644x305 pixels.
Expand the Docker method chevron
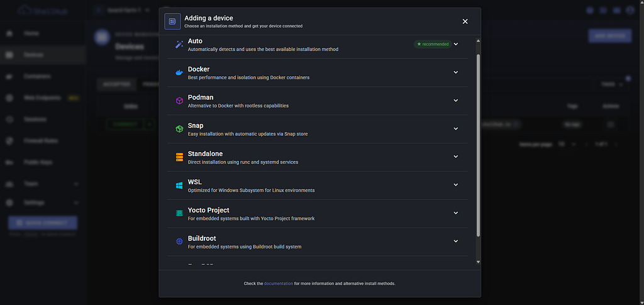click(x=455, y=72)
